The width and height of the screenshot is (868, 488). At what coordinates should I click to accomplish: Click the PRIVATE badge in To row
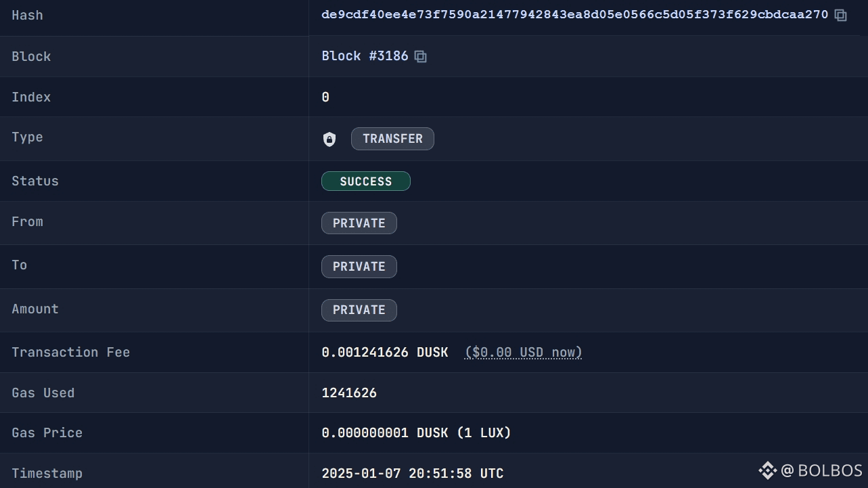pos(359,267)
